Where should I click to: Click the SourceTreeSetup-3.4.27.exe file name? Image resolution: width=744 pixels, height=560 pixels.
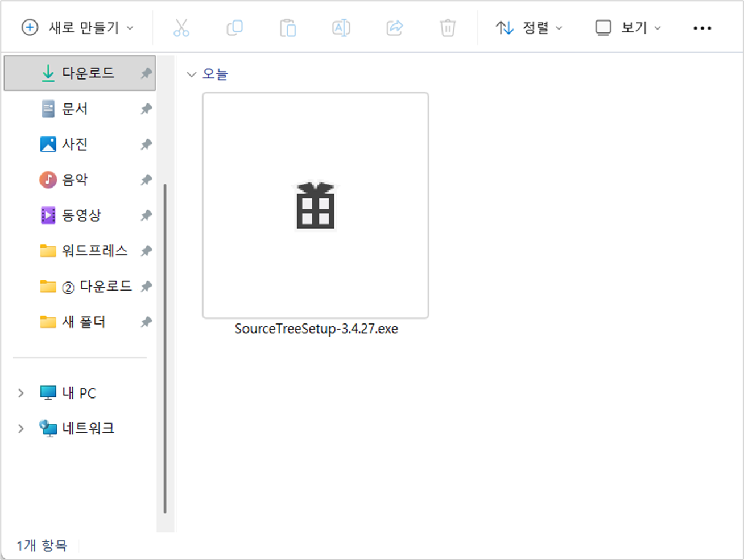pyautogui.click(x=316, y=329)
